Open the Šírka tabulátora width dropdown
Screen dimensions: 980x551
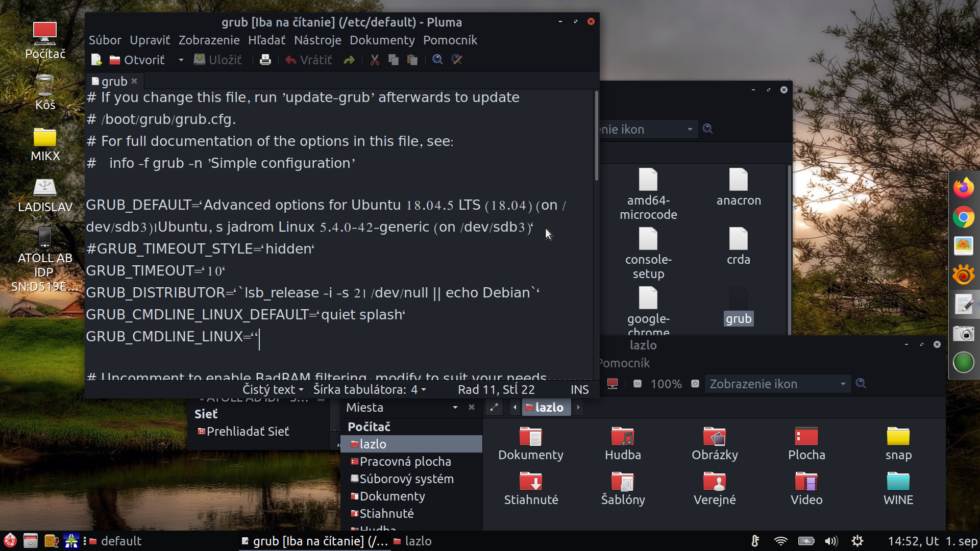(x=370, y=390)
